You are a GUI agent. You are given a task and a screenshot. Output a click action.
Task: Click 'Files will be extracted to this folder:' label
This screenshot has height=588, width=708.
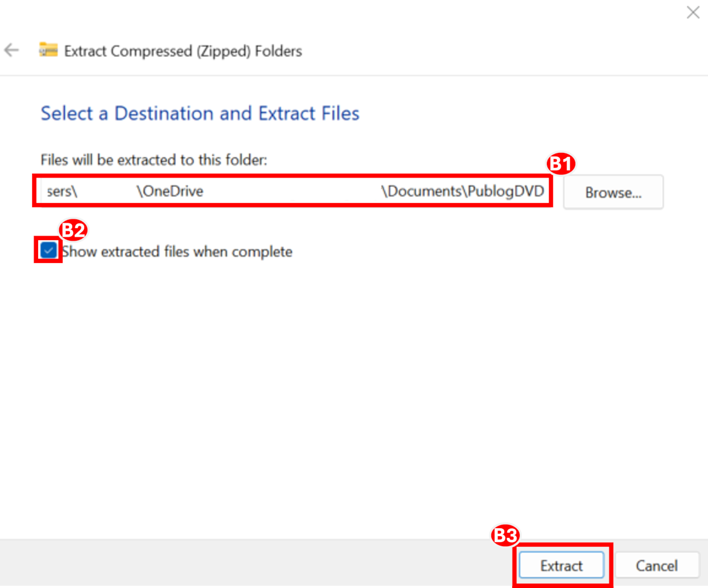pyautogui.click(x=154, y=160)
